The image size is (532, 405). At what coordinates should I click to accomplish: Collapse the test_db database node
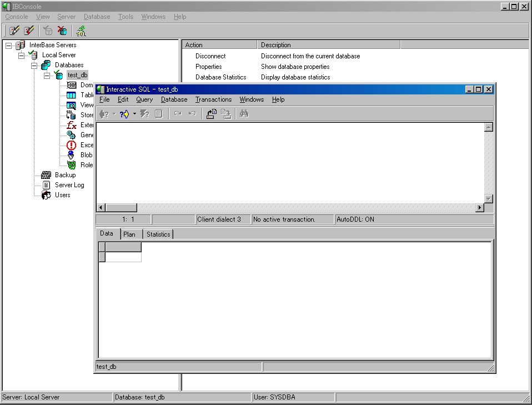(47, 75)
